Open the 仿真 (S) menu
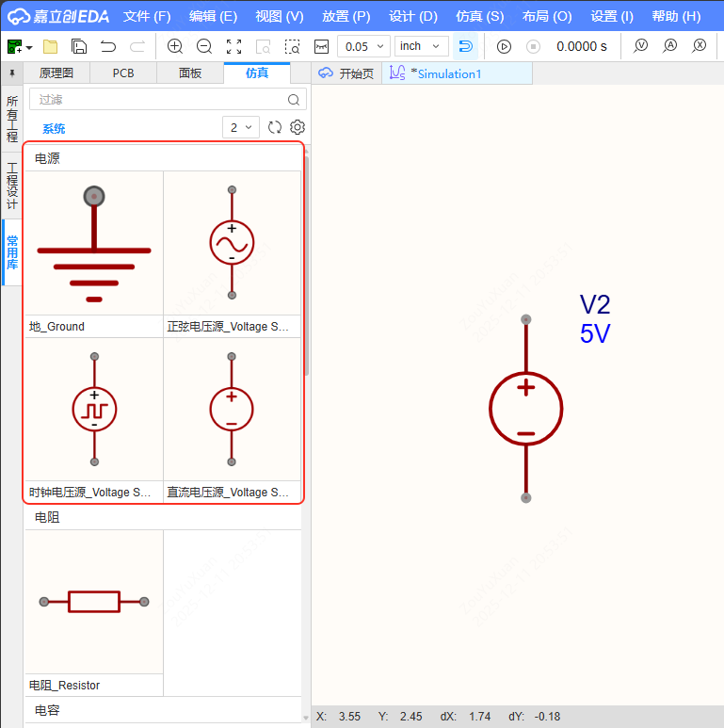The width and height of the screenshot is (724, 728). coord(479,16)
